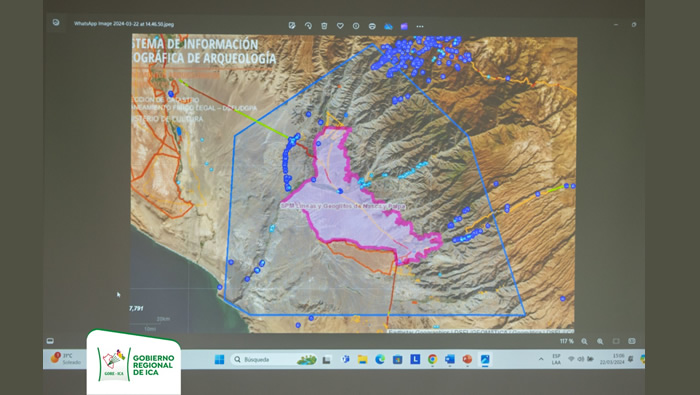Open the Windows Start menu

pos(219,359)
